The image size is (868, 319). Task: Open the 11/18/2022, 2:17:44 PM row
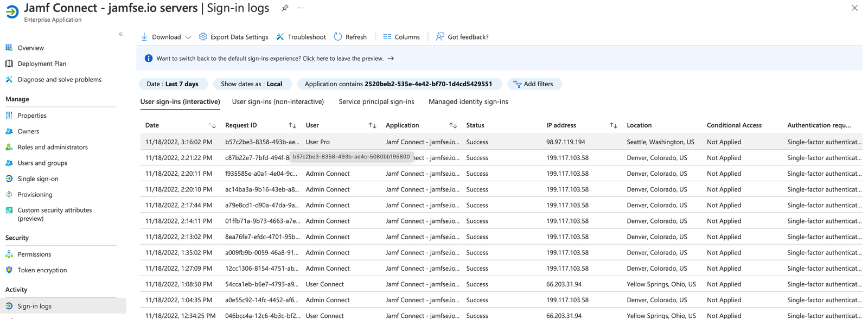point(501,205)
